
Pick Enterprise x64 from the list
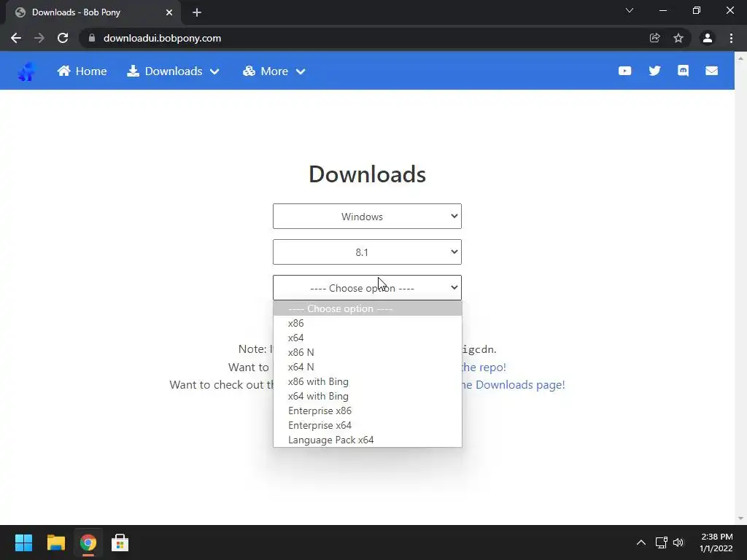pos(368,425)
